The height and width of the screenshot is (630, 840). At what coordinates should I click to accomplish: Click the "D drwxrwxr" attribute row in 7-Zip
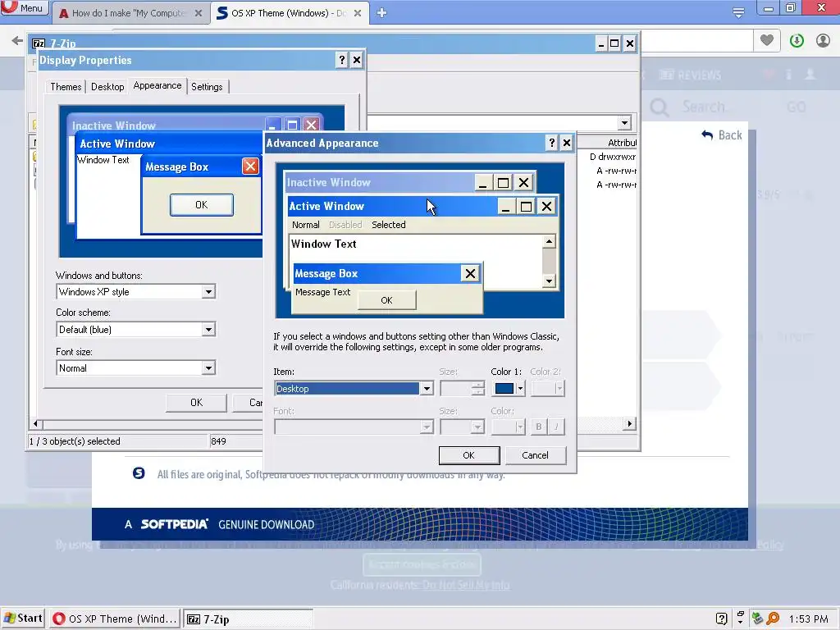coord(612,157)
